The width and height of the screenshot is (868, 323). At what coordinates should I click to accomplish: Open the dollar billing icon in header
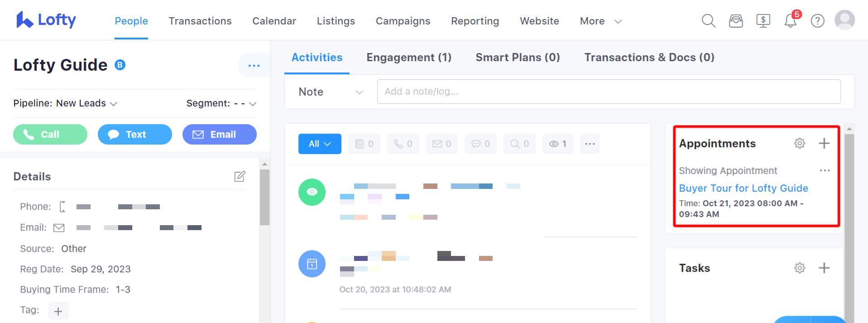click(x=763, y=21)
